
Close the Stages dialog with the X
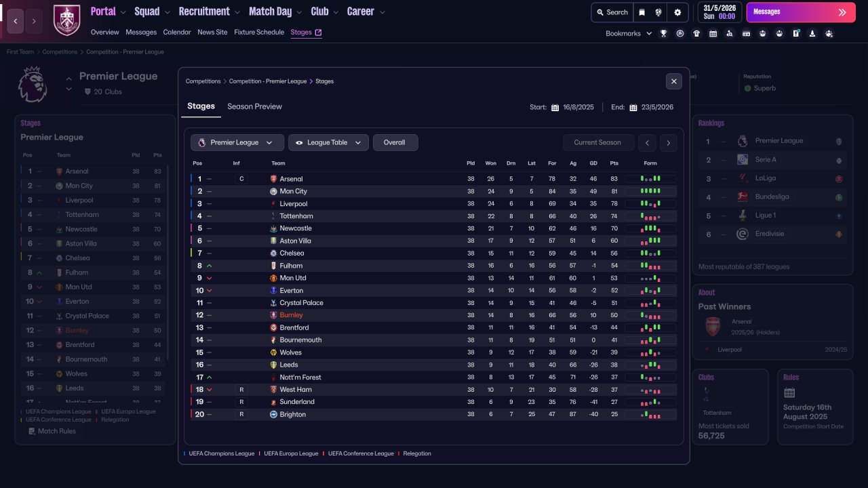pos(674,81)
